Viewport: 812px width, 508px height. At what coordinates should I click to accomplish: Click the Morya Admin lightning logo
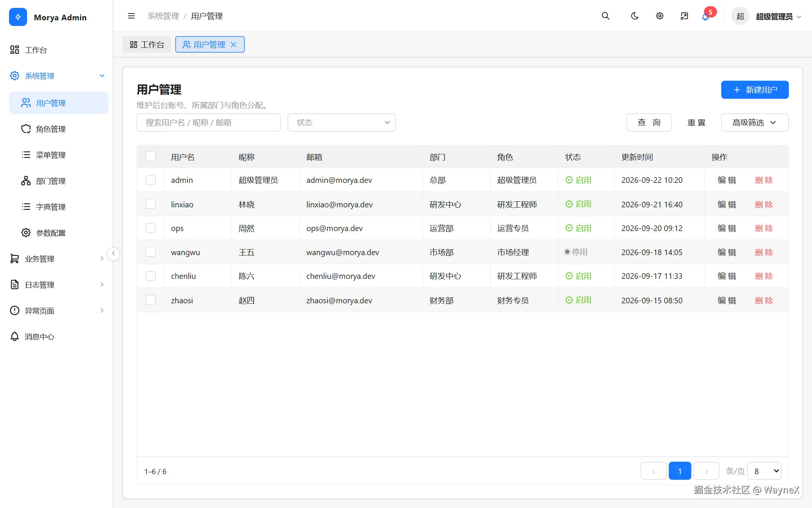tap(18, 17)
